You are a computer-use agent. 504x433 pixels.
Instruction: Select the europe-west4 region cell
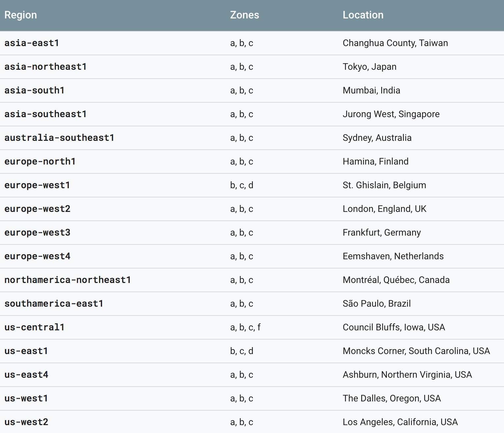[37, 256]
